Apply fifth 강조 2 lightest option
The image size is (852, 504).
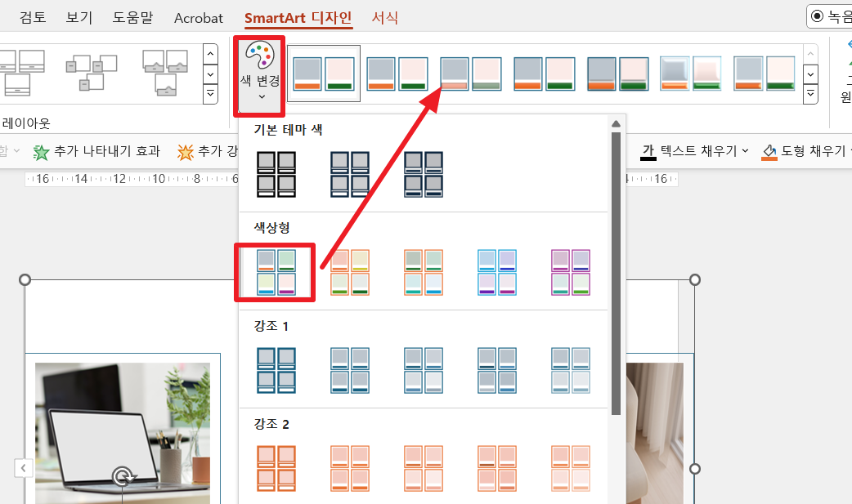(x=571, y=468)
